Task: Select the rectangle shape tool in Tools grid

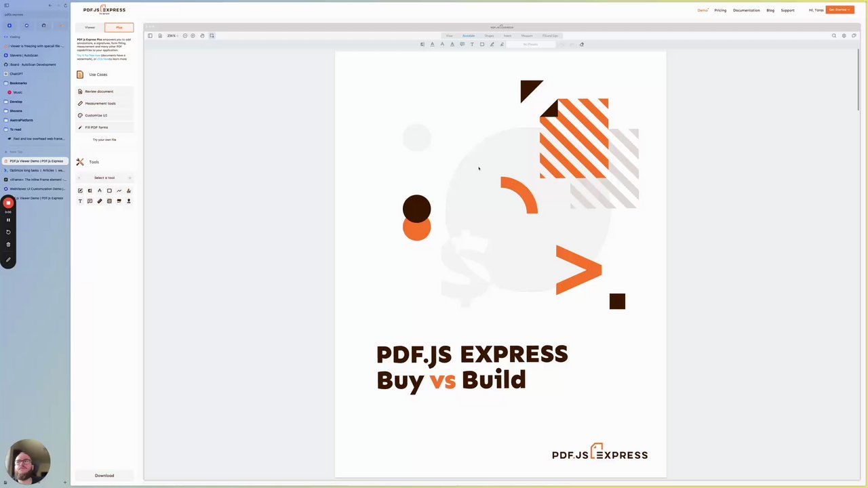Action: 109,191
